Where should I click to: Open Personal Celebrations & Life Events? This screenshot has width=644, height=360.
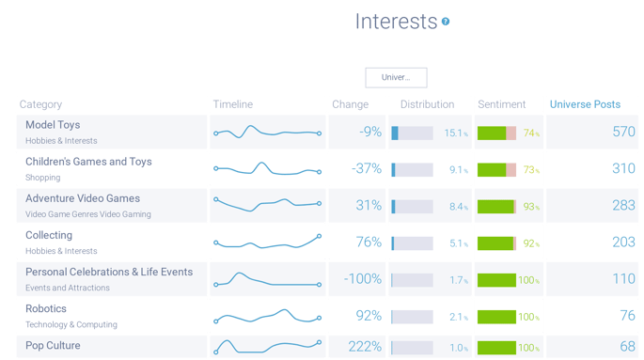click(x=109, y=272)
